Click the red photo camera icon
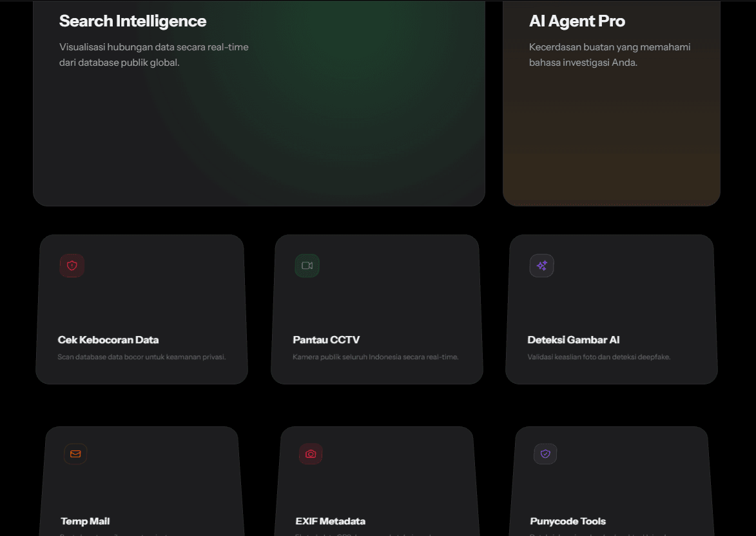This screenshot has width=756, height=536. pos(311,454)
